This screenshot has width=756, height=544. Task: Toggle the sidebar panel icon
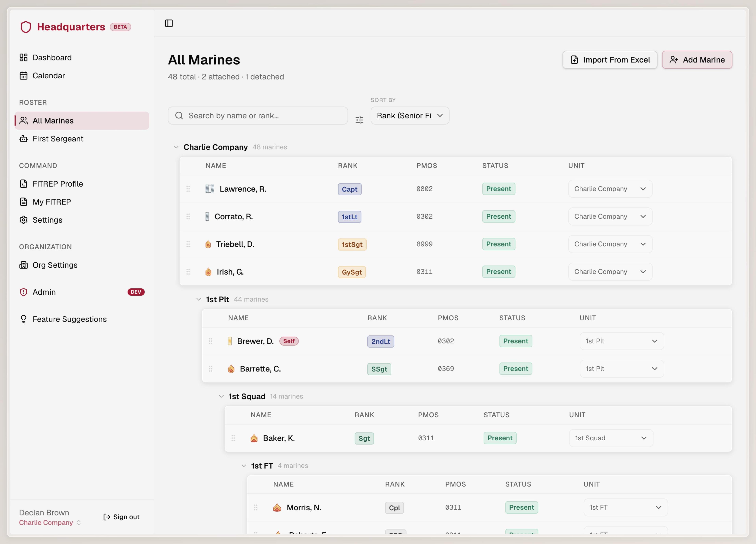169,23
